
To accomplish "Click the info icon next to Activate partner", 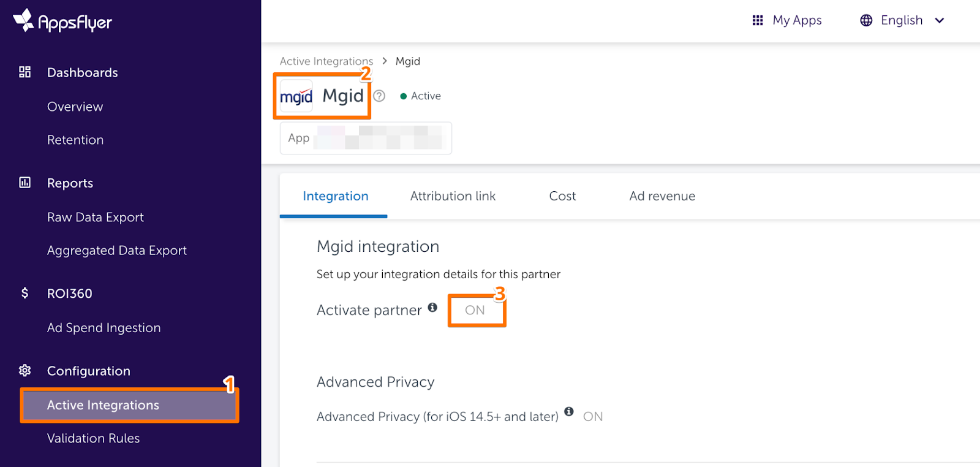I will tap(432, 307).
